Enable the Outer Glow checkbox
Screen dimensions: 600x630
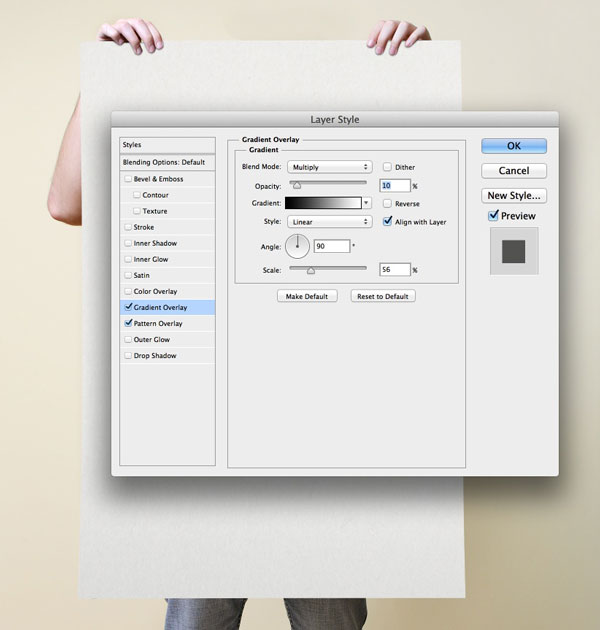point(128,340)
